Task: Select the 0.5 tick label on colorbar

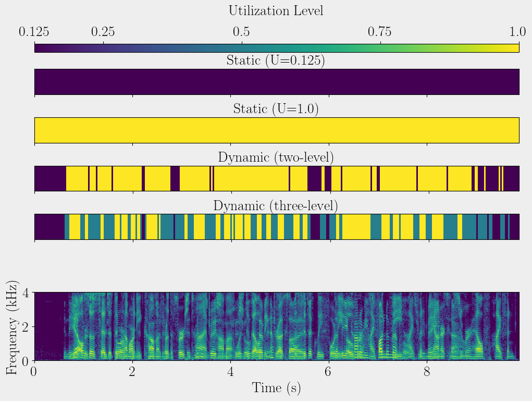Action: 241,32
